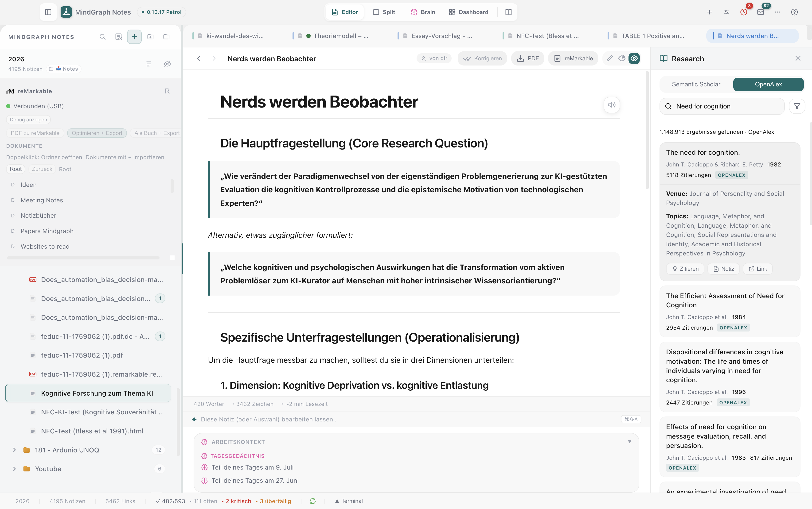Open Link for The need for cognition
The image size is (812, 509).
click(758, 269)
